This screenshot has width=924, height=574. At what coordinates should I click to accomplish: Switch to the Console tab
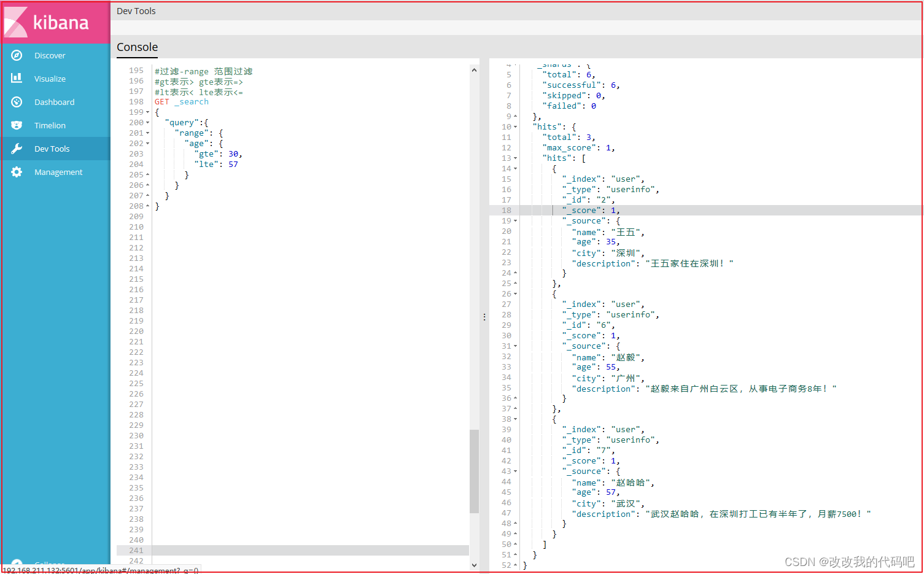(x=137, y=47)
